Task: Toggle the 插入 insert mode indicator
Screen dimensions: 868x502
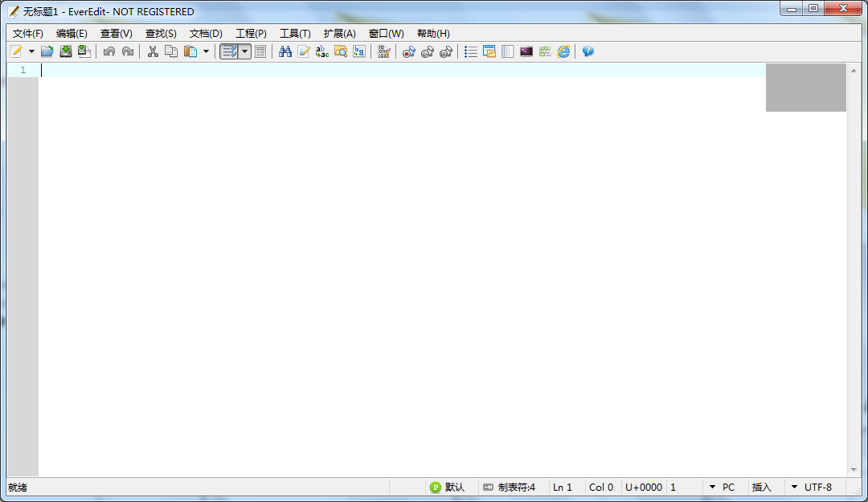Action: pos(762,487)
